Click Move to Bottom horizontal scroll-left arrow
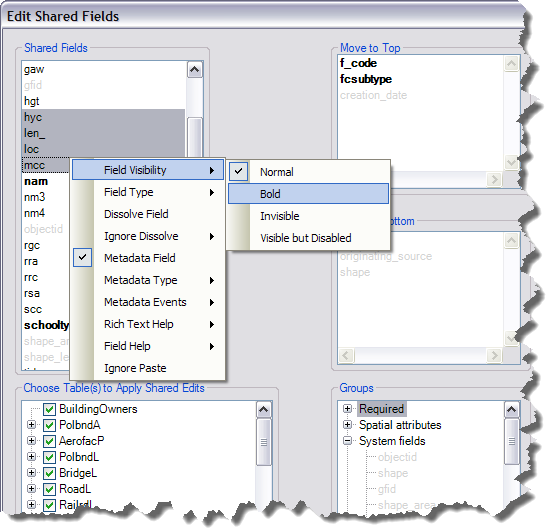The width and height of the screenshot is (546, 528). coord(346,356)
